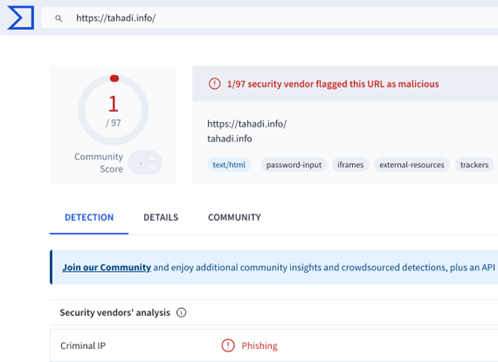Click the trackers tag
The width and height of the screenshot is (498, 362).
pyautogui.click(x=474, y=165)
